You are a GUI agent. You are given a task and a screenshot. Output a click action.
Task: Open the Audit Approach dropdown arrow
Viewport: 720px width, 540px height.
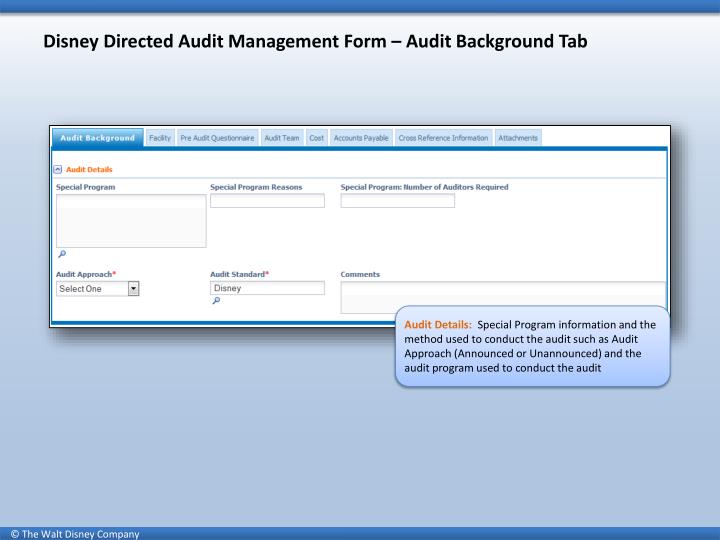point(133,288)
